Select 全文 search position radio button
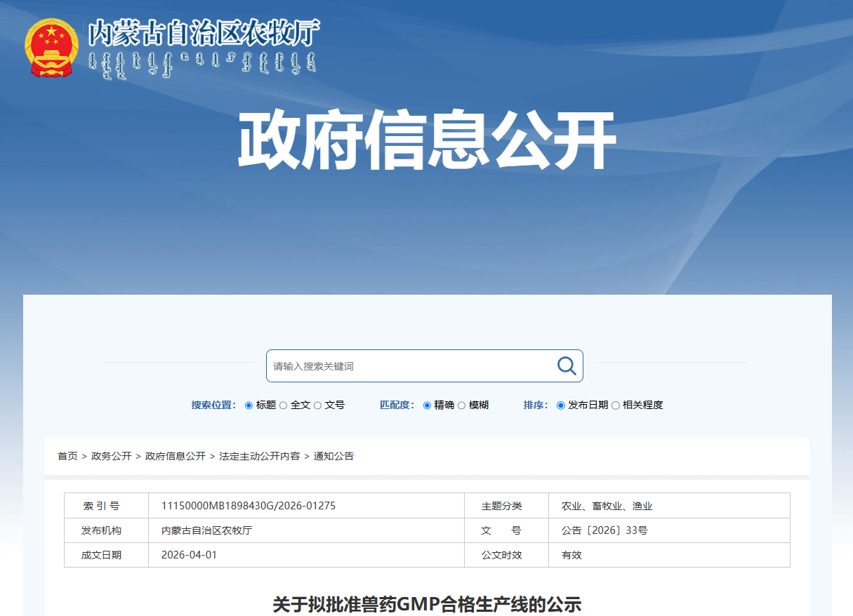853x616 pixels. [284, 406]
